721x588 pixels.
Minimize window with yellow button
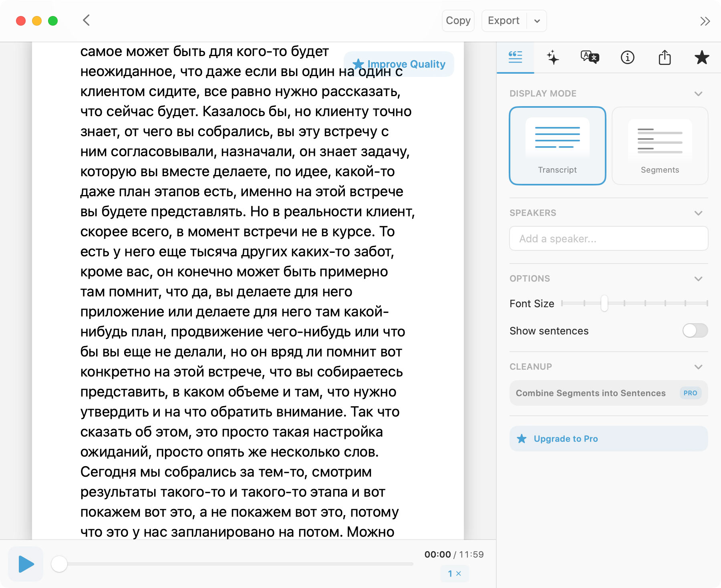point(37,21)
